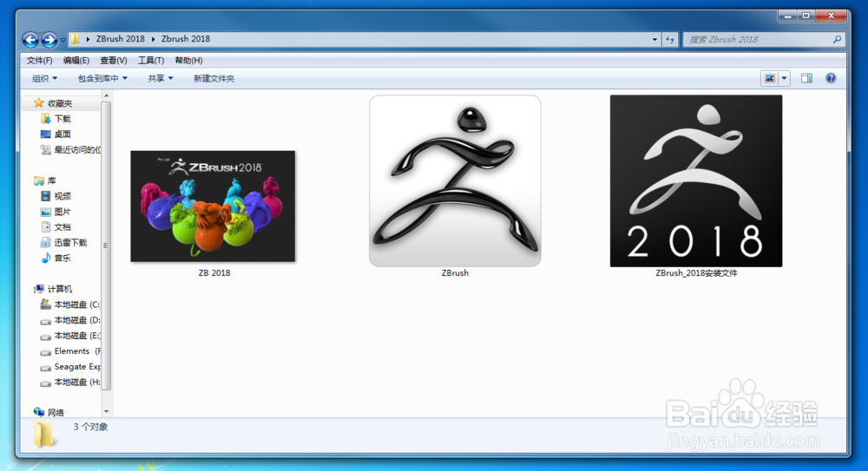Viewport: 868px width, 471px height.
Task: Open the 音乐 library
Action: (62, 258)
